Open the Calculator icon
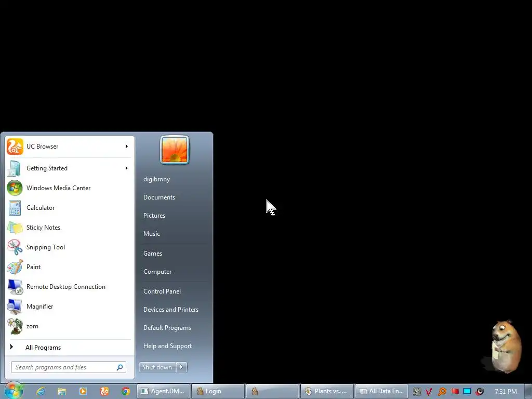The width and height of the screenshot is (532, 399). coord(15,208)
